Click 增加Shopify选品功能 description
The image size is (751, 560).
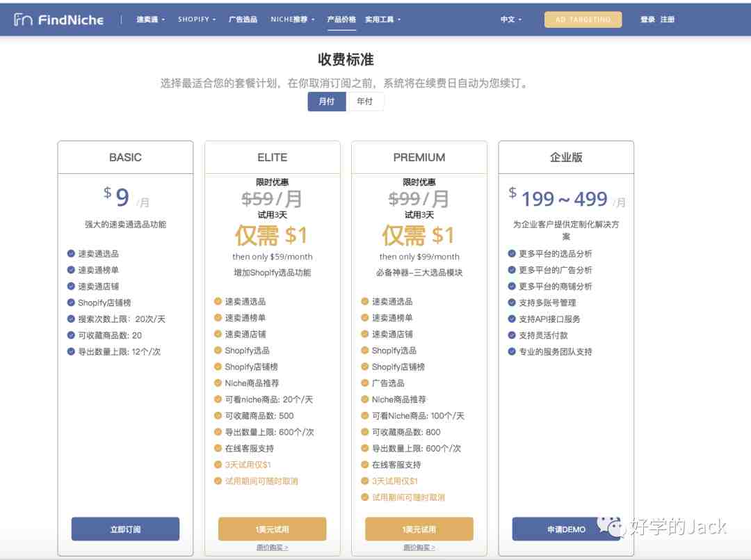pyautogui.click(x=272, y=273)
